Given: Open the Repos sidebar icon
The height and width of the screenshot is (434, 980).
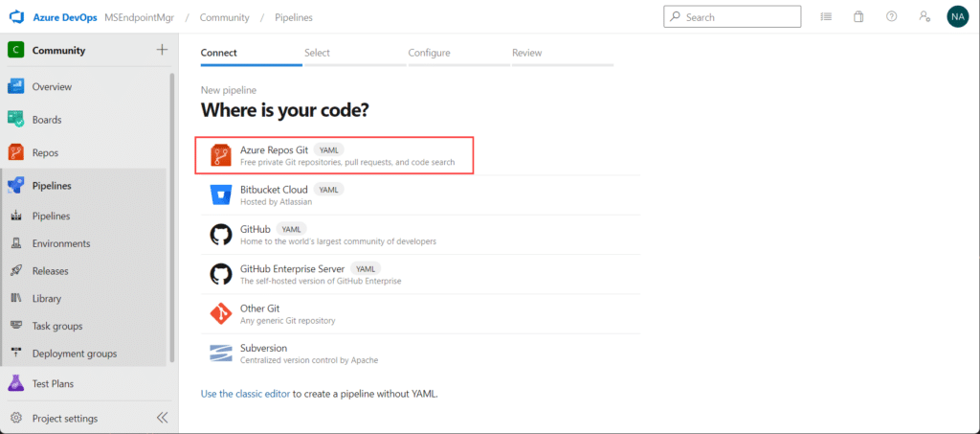Looking at the screenshot, I should coord(15,152).
